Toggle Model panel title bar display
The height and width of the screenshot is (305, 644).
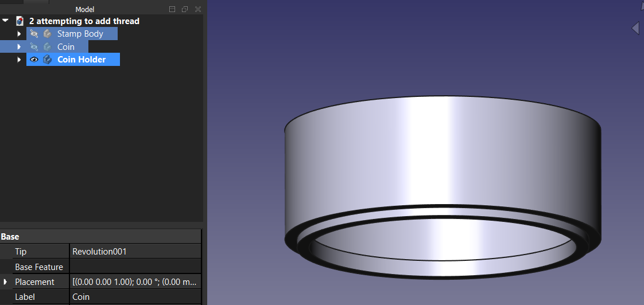[x=172, y=9]
